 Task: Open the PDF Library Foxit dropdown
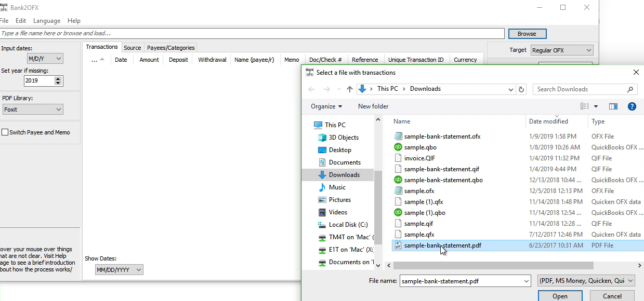[32, 110]
